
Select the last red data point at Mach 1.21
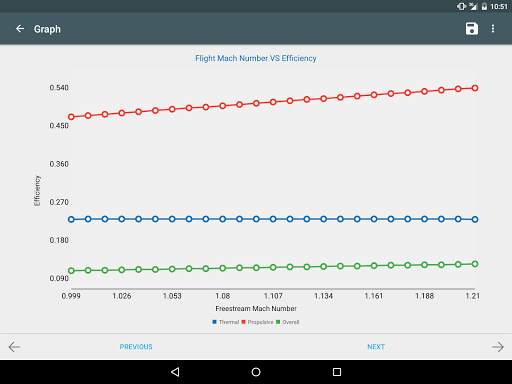point(475,88)
